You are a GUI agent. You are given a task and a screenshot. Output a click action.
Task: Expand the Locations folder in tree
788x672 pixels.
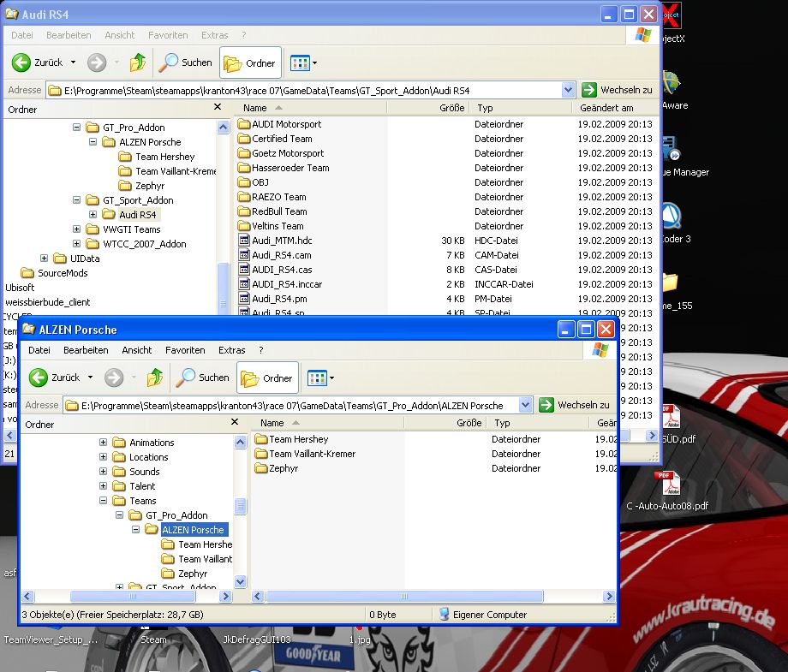[x=104, y=457]
